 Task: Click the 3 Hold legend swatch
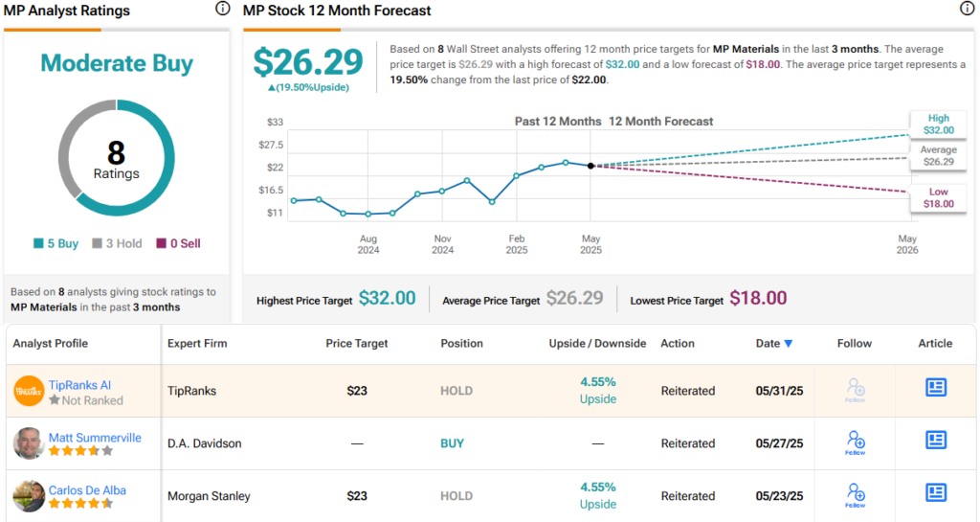click(97, 243)
